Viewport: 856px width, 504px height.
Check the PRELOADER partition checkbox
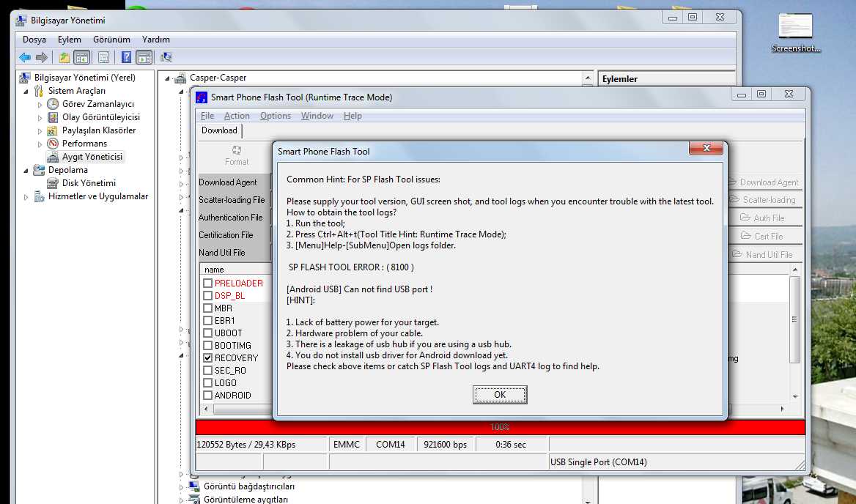207,283
